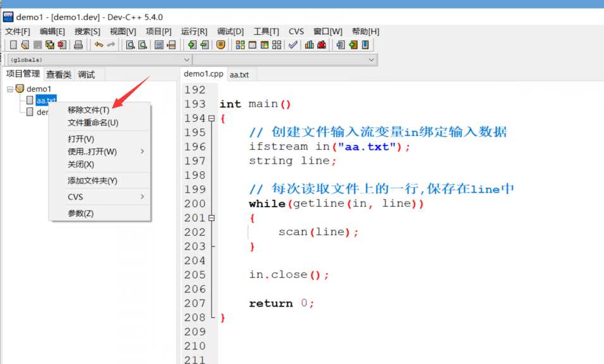The image size is (604, 364).
Task: Click the green insert toolbar icon
Action: (353, 45)
